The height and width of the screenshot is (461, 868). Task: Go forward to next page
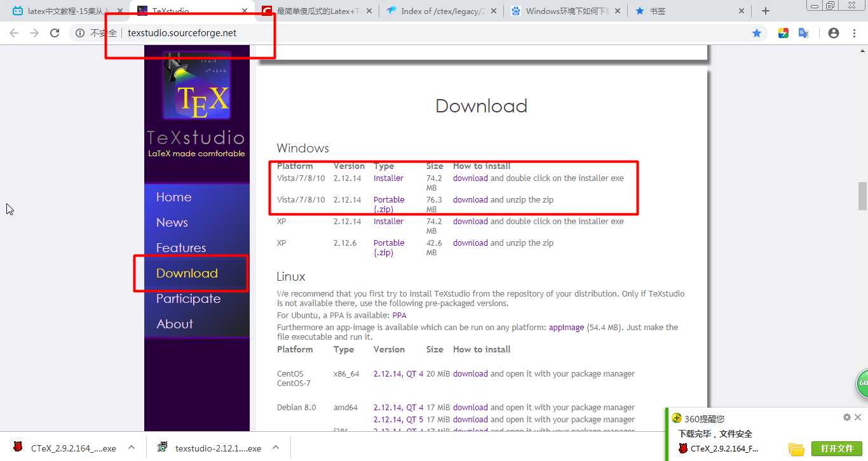pyautogui.click(x=34, y=33)
